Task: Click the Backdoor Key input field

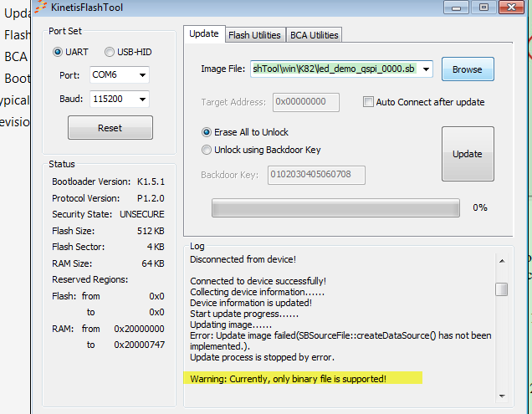Action: click(316, 175)
